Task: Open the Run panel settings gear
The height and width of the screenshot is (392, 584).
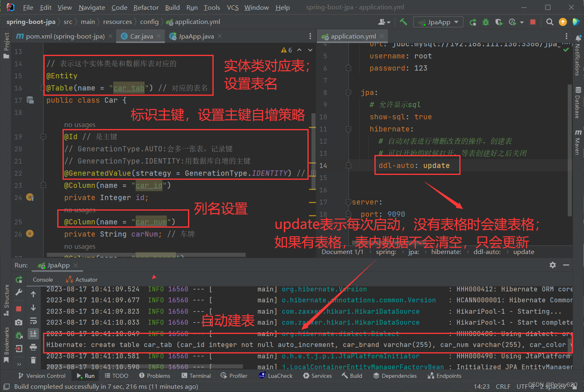Action: [553, 265]
